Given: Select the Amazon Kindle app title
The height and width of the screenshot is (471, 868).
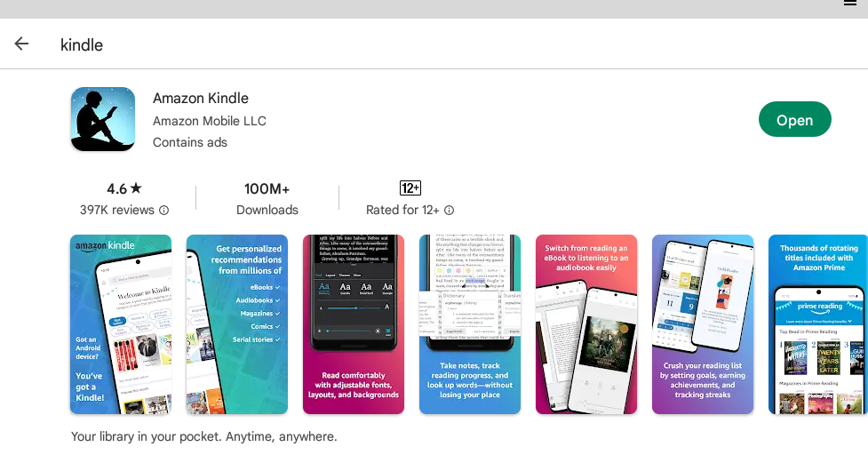Looking at the screenshot, I should pos(201,98).
